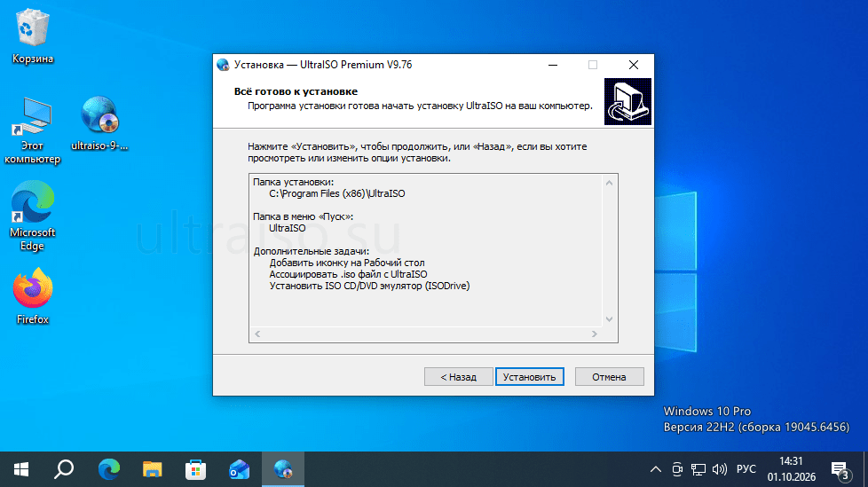Click the Meet Now tray icon

pyautogui.click(x=677, y=469)
